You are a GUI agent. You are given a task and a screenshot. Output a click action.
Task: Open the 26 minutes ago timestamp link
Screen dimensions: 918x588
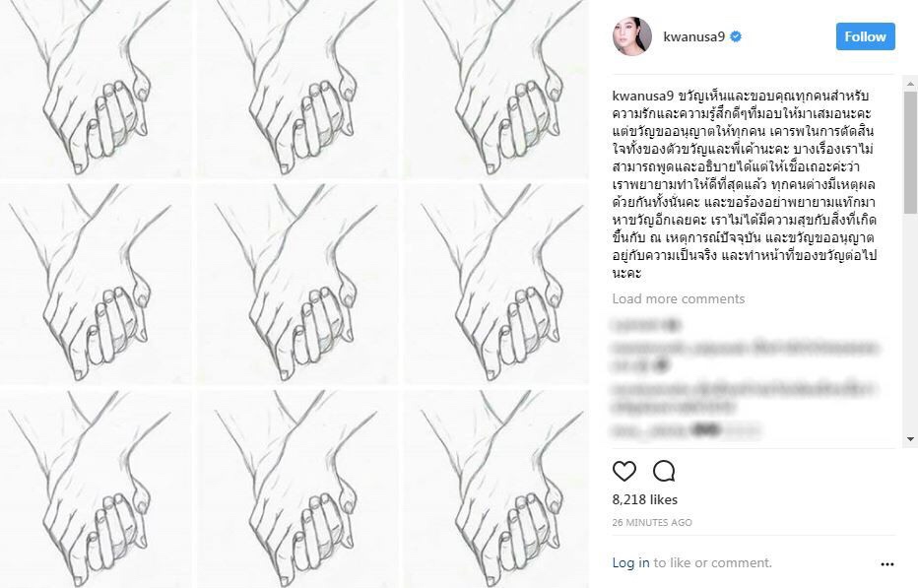pyautogui.click(x=652, y=522)
